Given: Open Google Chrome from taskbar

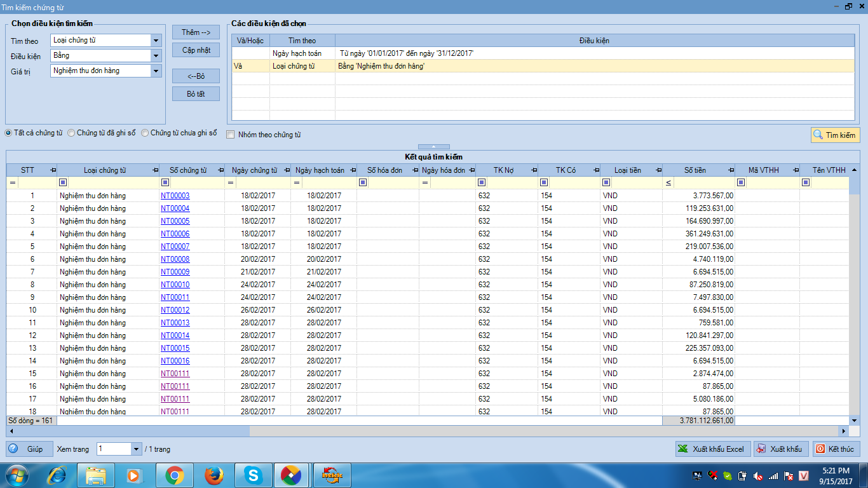Looking at the screenshot, I should (x=175, y=475).
